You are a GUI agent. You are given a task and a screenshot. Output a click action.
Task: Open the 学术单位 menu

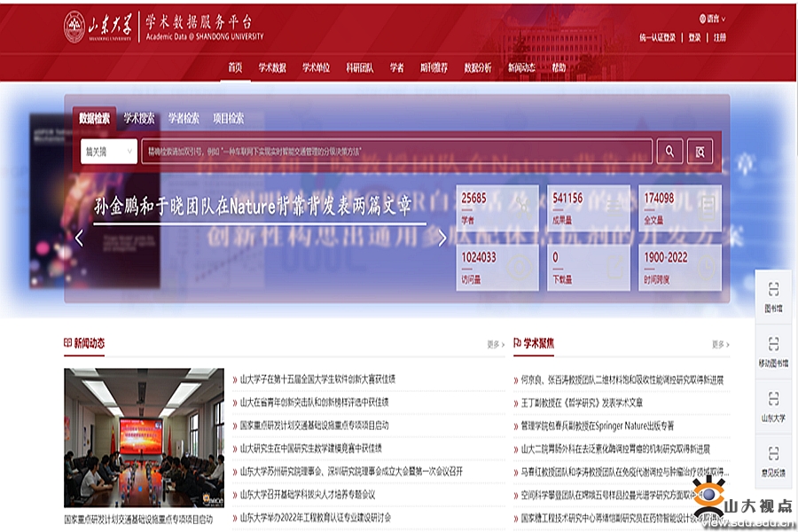point(316,67)
